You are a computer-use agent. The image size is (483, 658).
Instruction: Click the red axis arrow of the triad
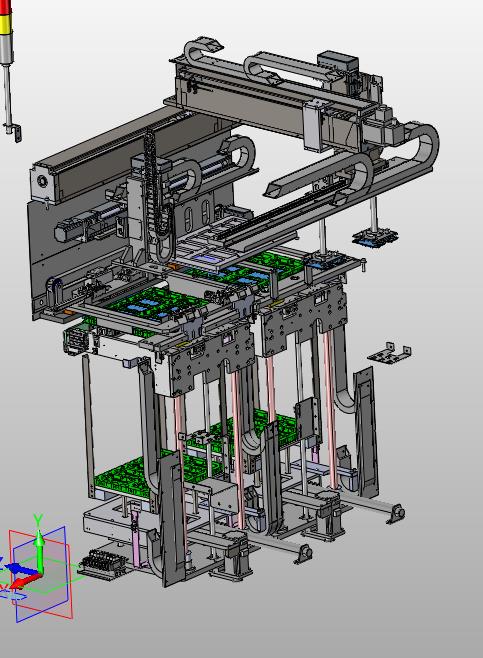(25, 581)
